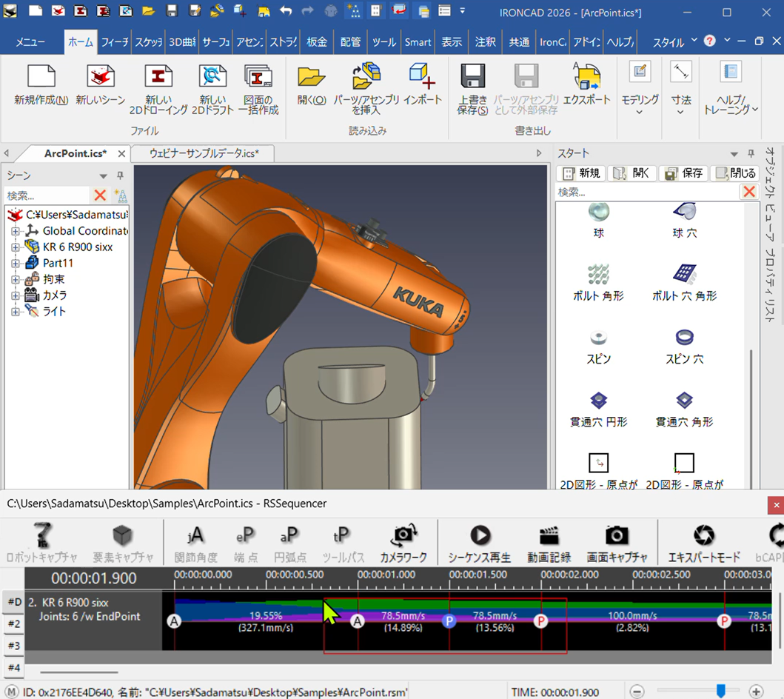Select the #D track row button
This screenshot has height=699, width=784.
coord(14,602)
